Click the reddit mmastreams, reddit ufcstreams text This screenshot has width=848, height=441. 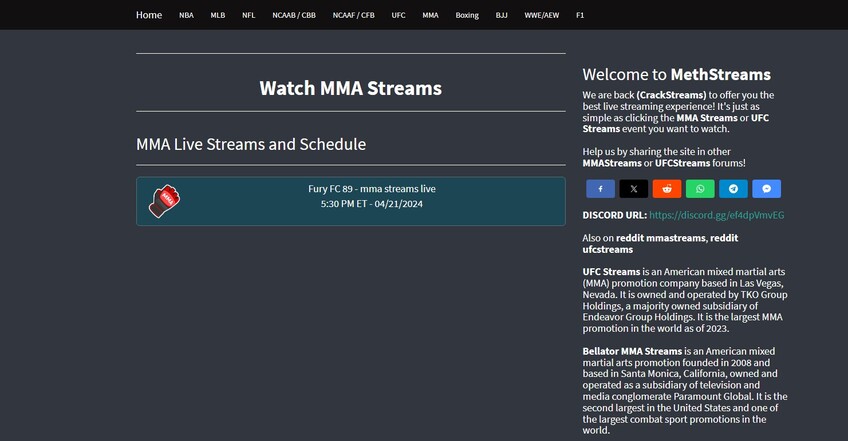pos(660,243)
